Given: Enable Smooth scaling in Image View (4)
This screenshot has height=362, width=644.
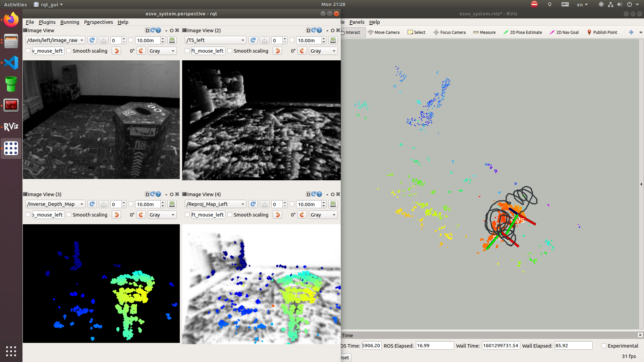Looking at the screenshot, I should [230, 215].
